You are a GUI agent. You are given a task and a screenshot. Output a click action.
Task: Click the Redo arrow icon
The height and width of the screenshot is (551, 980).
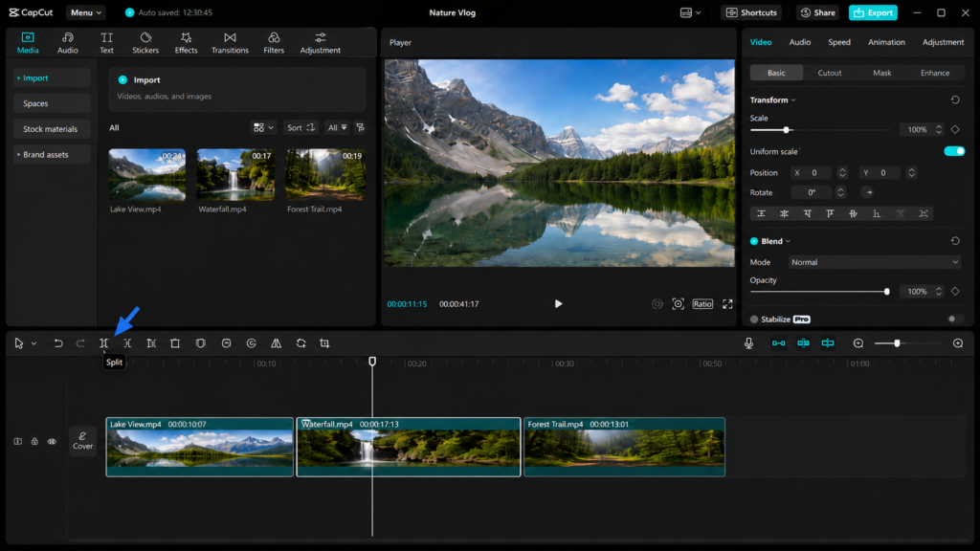(x=80, y=343)
